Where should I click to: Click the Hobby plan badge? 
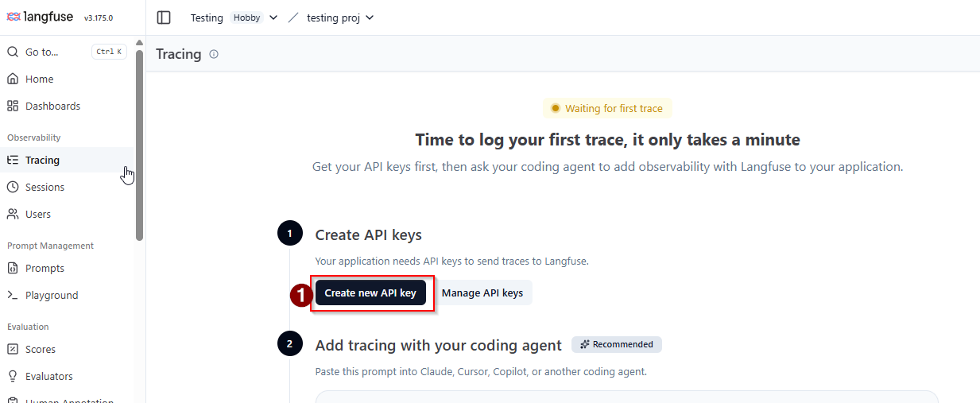(x=246, y=17)
